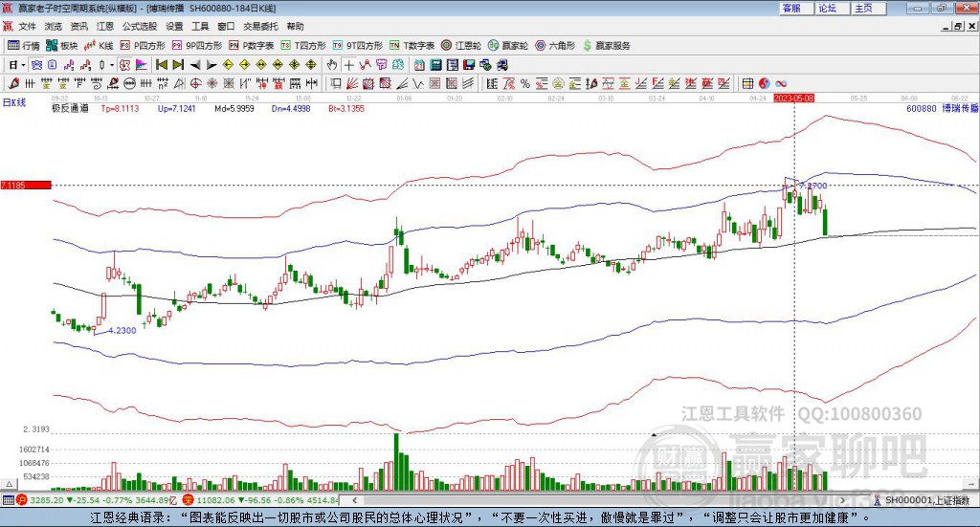The width and height of the screenshot is (980, 527).
Task: Open the 江恩 menu
Action: click(x=105, y=27)
